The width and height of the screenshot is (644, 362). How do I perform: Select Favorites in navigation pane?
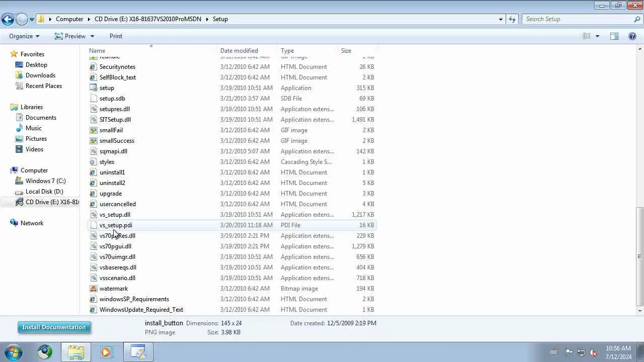(x=32, y=54)
